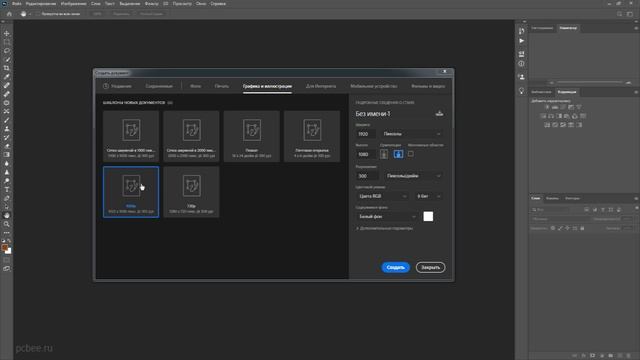Click the 'Полный экран' button
The height and width of the screenshot is (360, 640).
pyautogui.click(x=151, y=13)
